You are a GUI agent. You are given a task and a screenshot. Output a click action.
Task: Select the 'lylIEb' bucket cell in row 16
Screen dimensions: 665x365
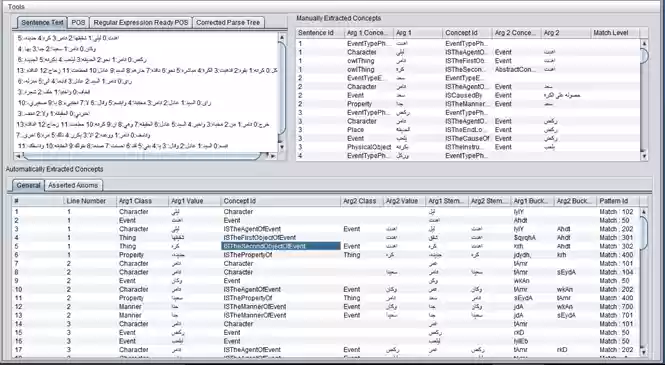533,341
